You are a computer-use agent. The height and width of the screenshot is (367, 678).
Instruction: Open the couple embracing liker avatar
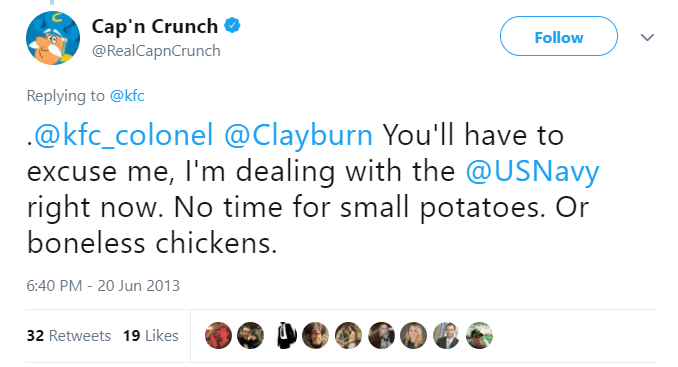pos(349,335)
